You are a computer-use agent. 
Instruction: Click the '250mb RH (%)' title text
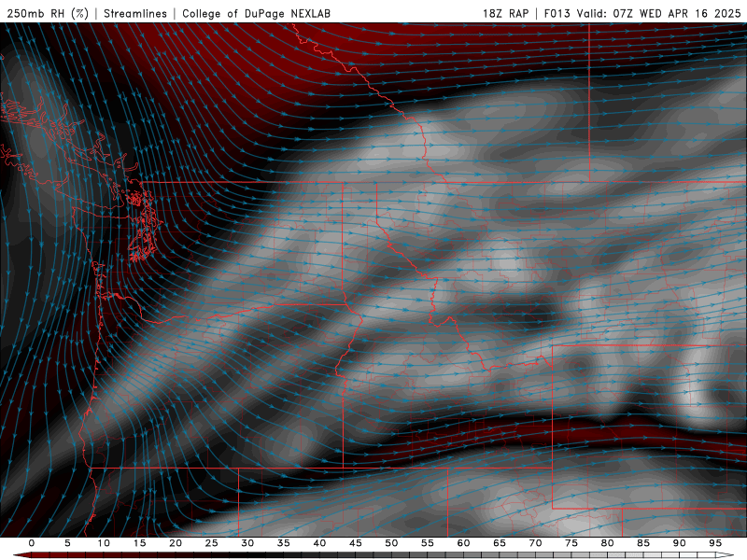coord(48,13)
